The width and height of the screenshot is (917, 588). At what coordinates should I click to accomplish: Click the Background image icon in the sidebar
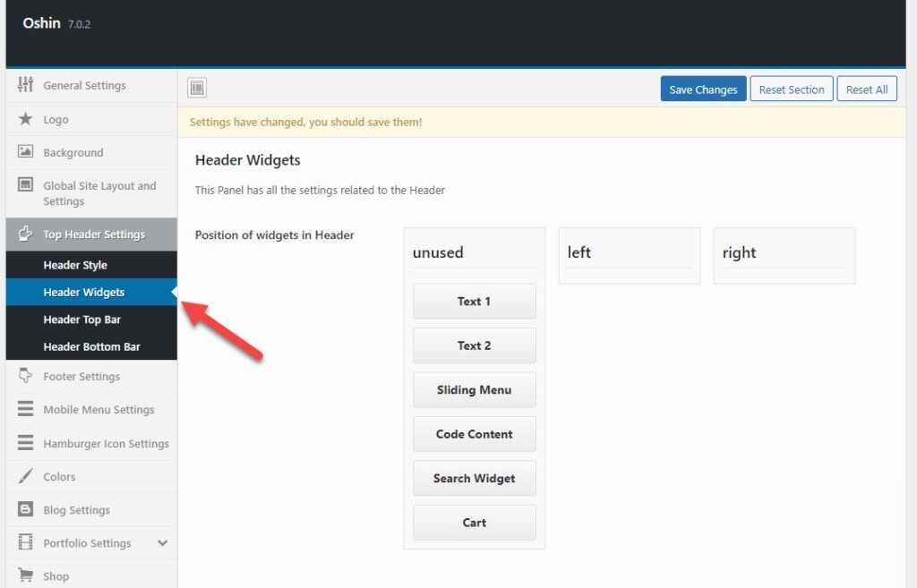point(25,152)
